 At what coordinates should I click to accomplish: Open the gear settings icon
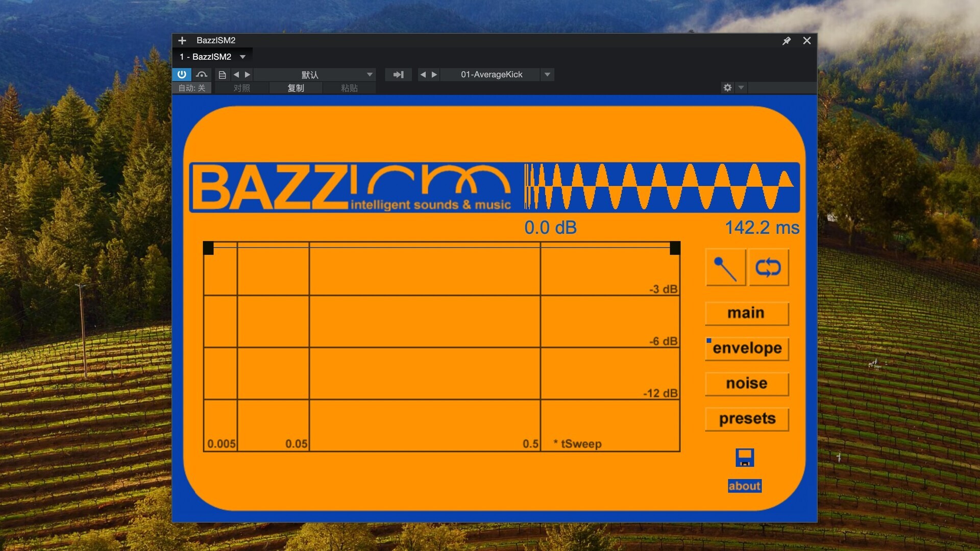point(727,88)
